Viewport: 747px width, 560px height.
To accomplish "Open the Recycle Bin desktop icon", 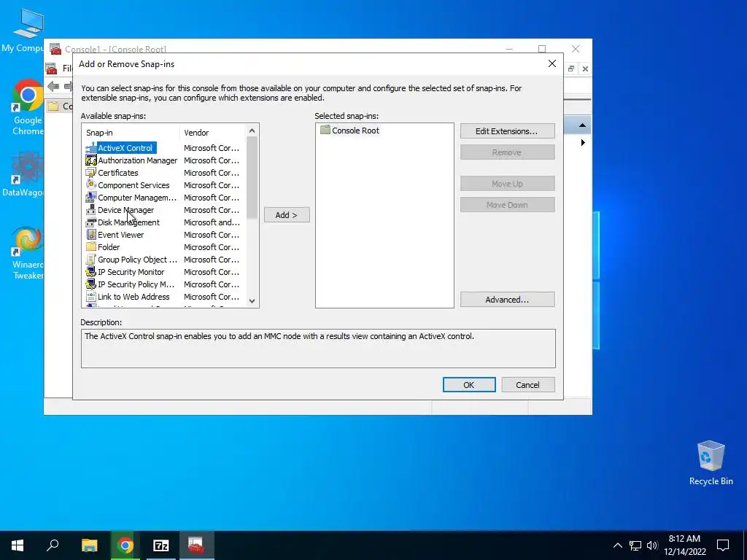I will coord(711,463).
